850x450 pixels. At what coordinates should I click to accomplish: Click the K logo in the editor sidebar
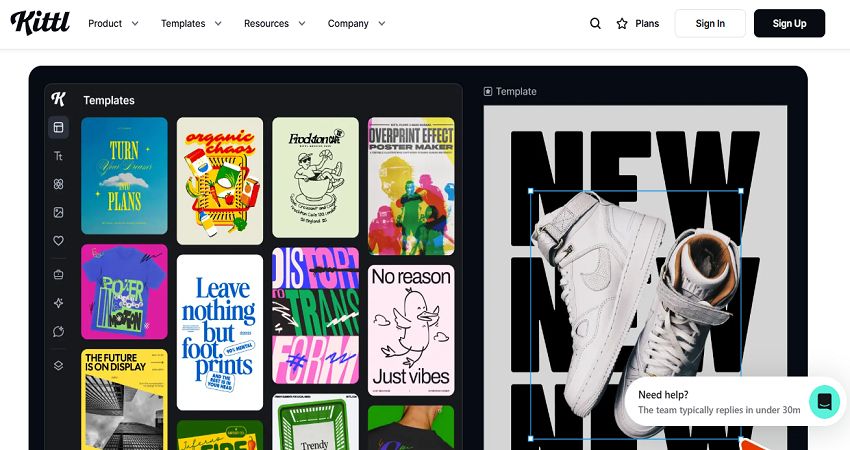[x=58, y=99]
